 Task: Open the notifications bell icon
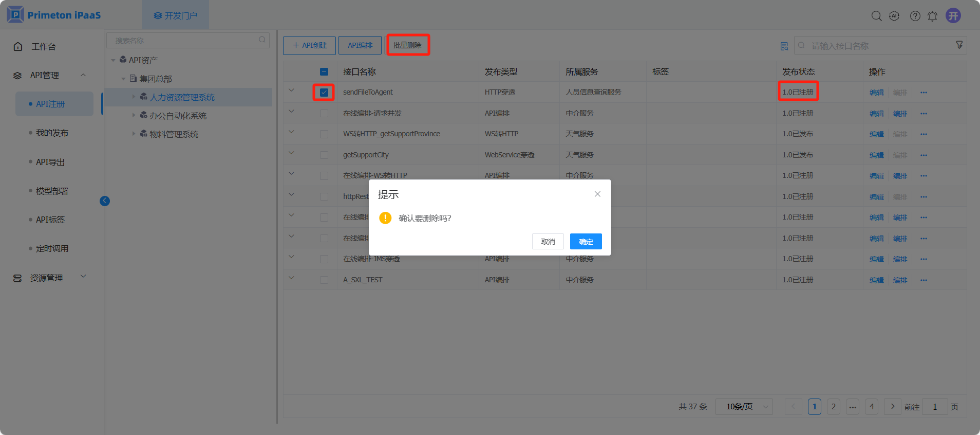click(932, 16)
